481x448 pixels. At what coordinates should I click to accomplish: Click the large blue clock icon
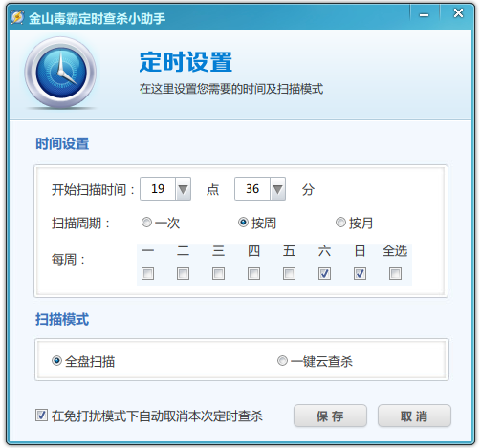(61, 73)
